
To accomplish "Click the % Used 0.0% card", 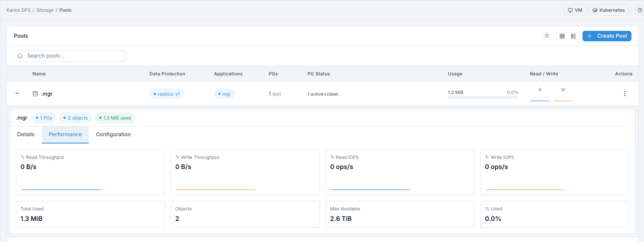I will coord(555,214).
